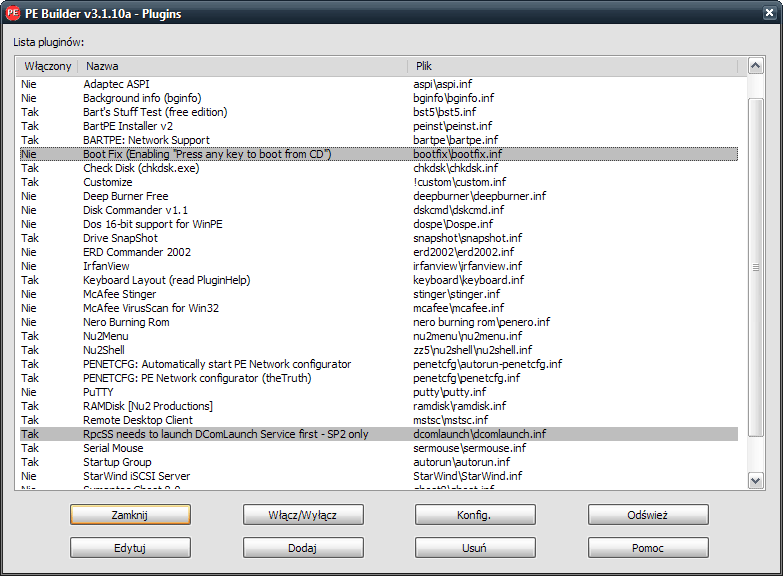Toggle the plugin with Włącz/Wyłącz button
783x576 pixels.
coord(303,515)
